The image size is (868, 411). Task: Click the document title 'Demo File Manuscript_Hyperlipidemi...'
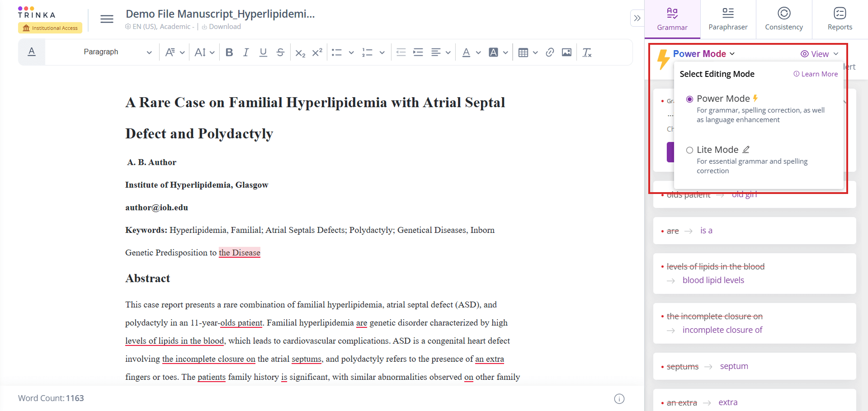[220, 14]
